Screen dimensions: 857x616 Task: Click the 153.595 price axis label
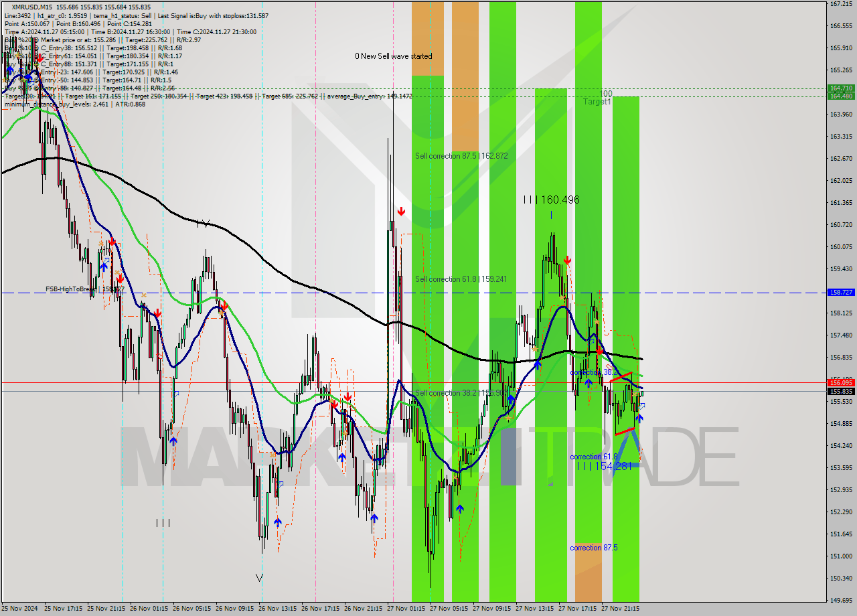tap(841, 468)
